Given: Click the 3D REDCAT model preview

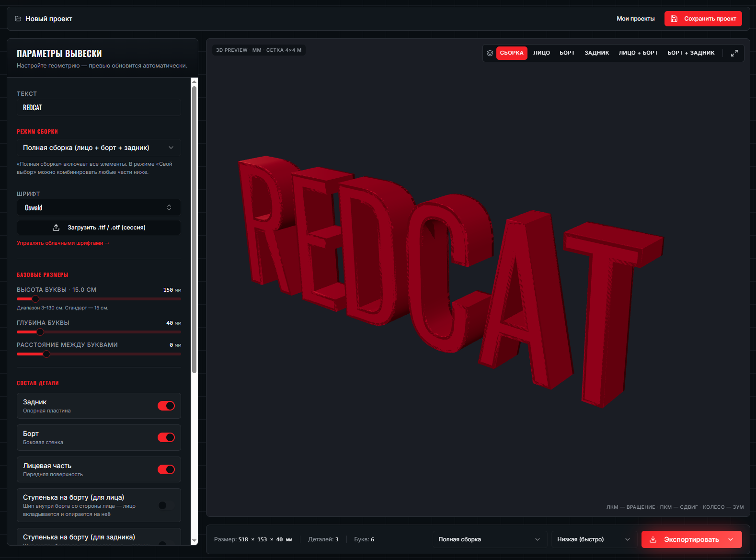Looking at the screenshot, I should pyautogui.click(x=450, y=283).
